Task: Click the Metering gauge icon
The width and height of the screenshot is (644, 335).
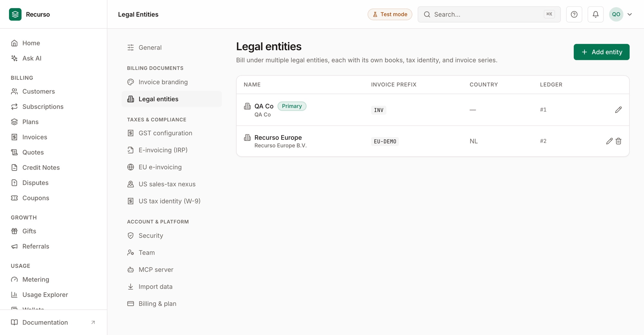Action: click(14, 280)
